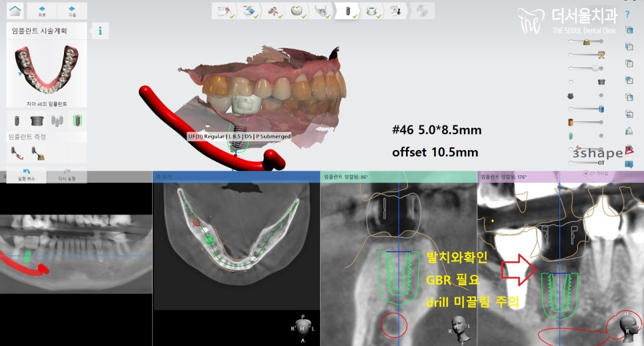Select the multiple implants icon
644x346 pixels.
point(57,121)
